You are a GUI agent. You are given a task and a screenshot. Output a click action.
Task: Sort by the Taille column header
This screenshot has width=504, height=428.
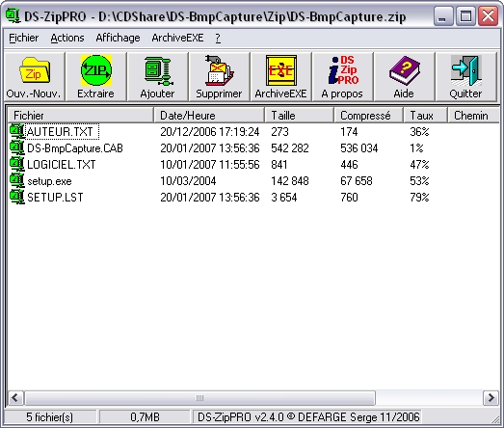[x=300, y=116]
